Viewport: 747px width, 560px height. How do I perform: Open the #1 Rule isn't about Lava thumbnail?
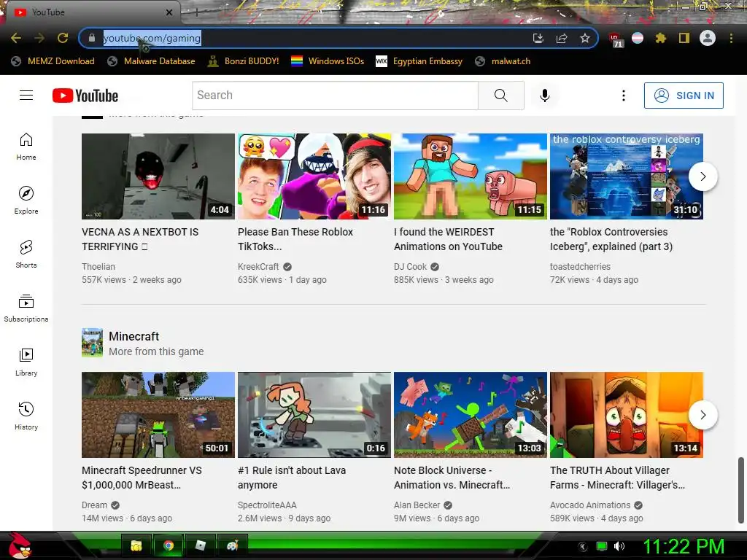(314, 415)
